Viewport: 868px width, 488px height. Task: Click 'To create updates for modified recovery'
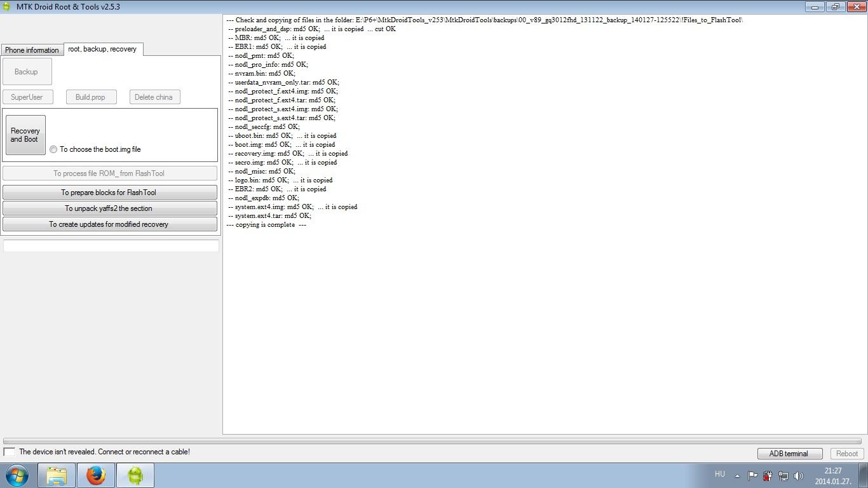point(109,224)
